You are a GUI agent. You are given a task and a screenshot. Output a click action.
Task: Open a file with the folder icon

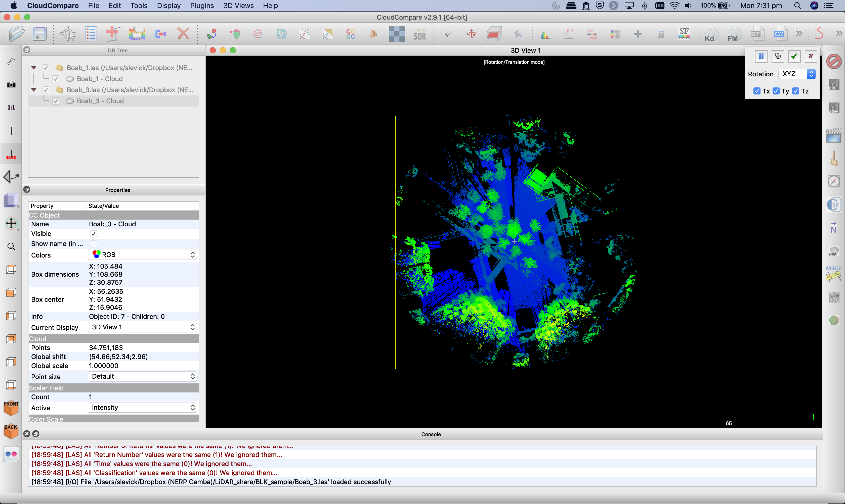(x=16, y=34)
